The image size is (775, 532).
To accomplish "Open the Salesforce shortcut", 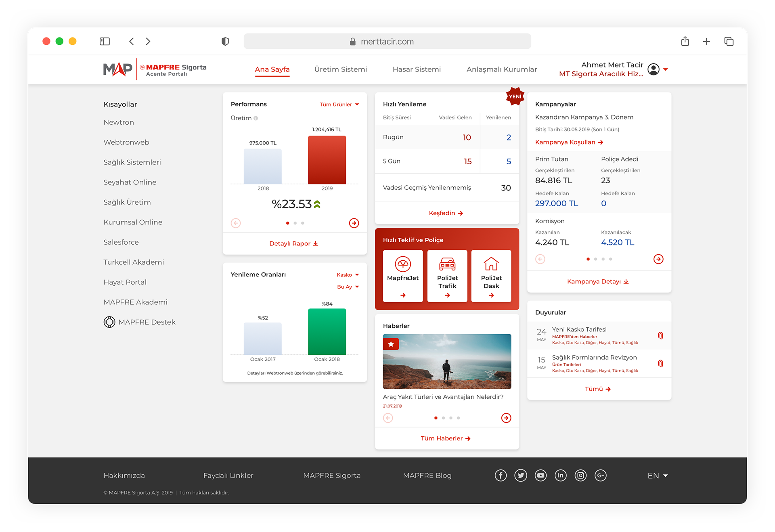I will [121, 242].
